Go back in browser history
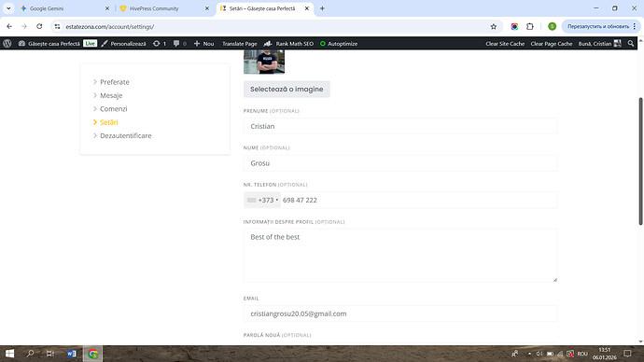Image resolution: width=644 pixels, height=362 pixels. (9, 26)
